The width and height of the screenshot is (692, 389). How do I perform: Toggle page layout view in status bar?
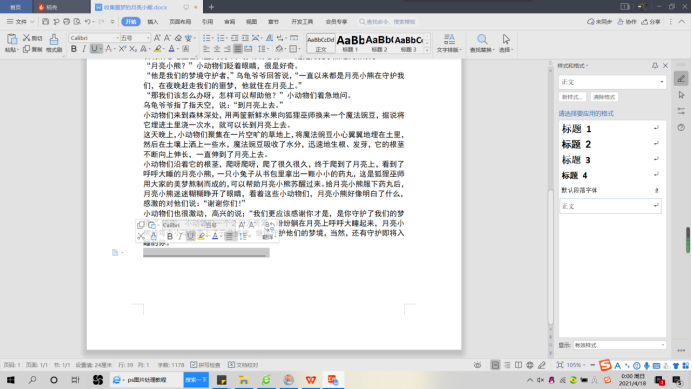[x=495, y=365]
